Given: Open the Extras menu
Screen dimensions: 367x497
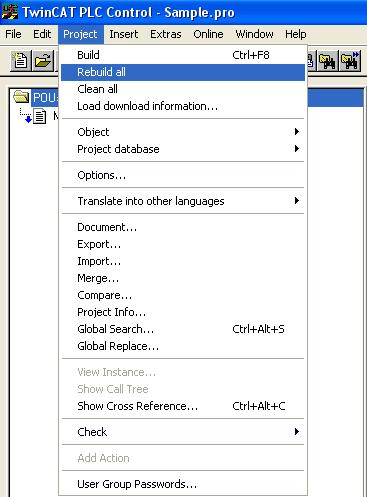Looking at the screenshot, I should coord(166,34).
